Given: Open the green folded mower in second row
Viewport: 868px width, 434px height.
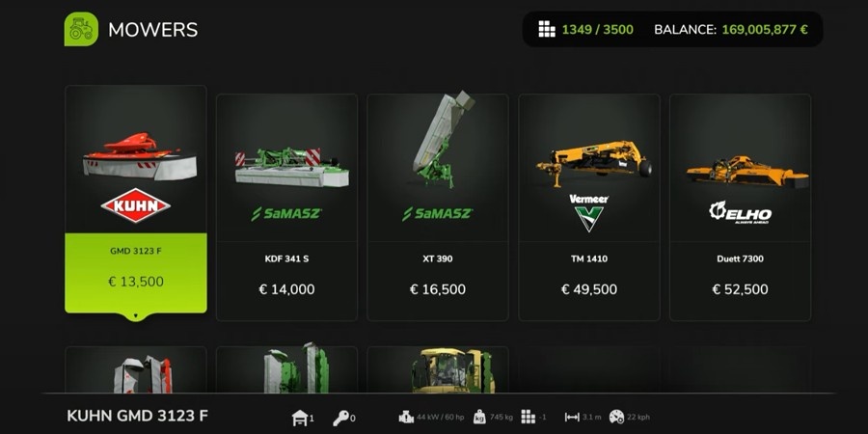Looking at the screenshot, I should click(x=286, y=369).
